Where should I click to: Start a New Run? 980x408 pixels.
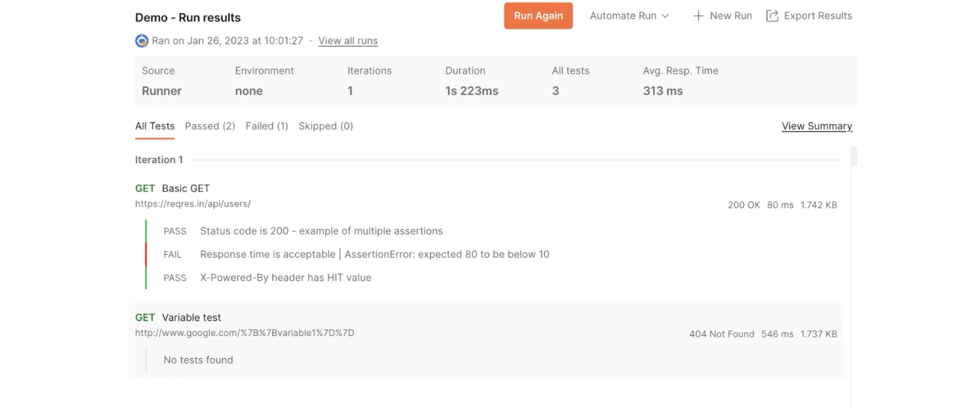coord(723,16)
